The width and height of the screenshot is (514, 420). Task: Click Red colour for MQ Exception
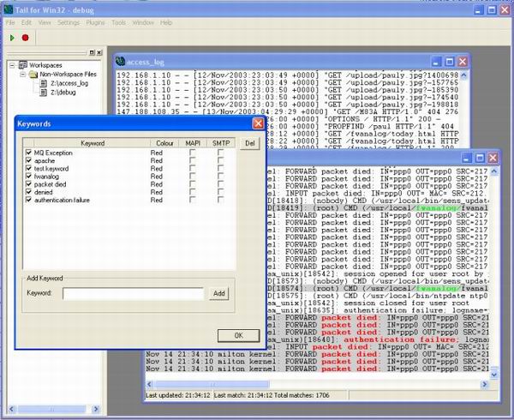[x=157, y=153]
